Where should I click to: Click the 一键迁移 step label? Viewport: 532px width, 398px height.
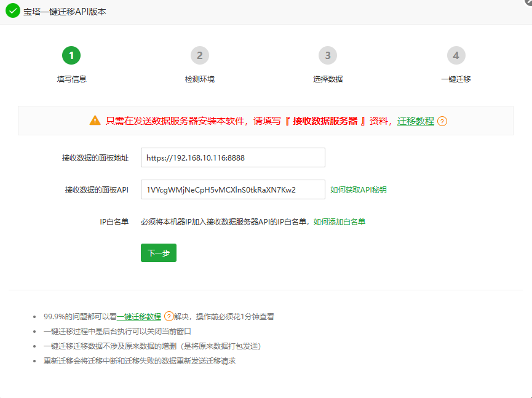pos(456,79)
